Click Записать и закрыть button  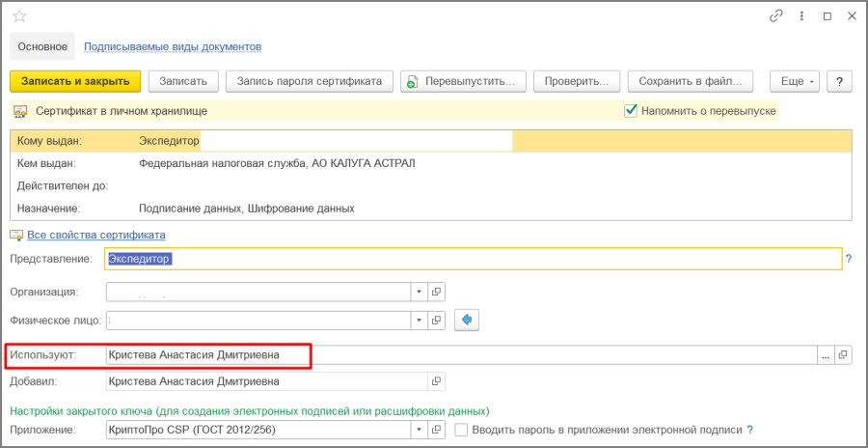75,81
